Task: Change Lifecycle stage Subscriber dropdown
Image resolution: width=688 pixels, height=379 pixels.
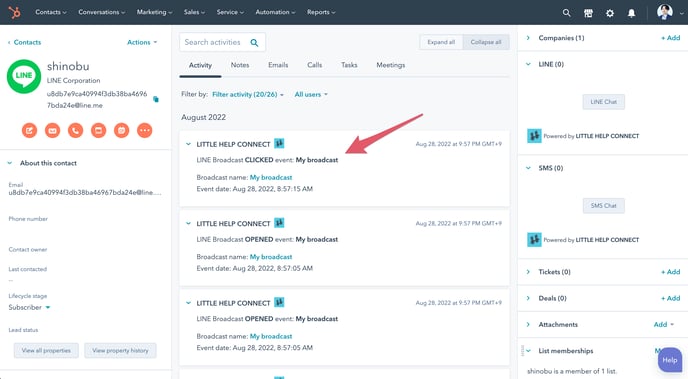Action: pyautogui.click(x=29, y=307)
